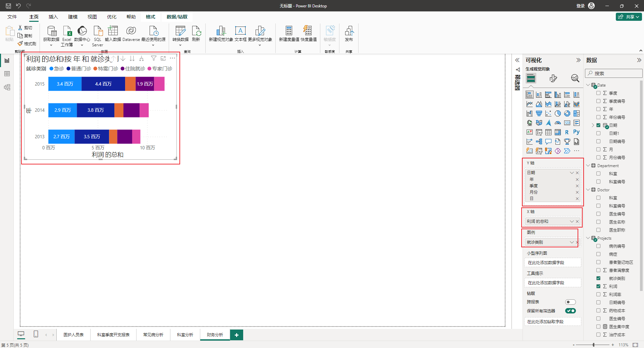Select the scatter chart visual
Screen dimensions: 644x348
coord(548,113)
